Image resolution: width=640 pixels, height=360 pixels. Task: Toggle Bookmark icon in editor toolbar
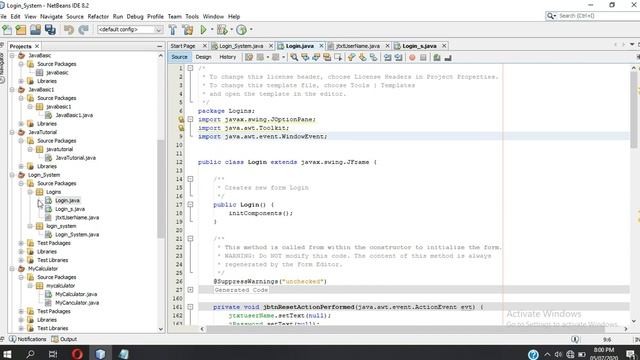[x=373, y=58]
